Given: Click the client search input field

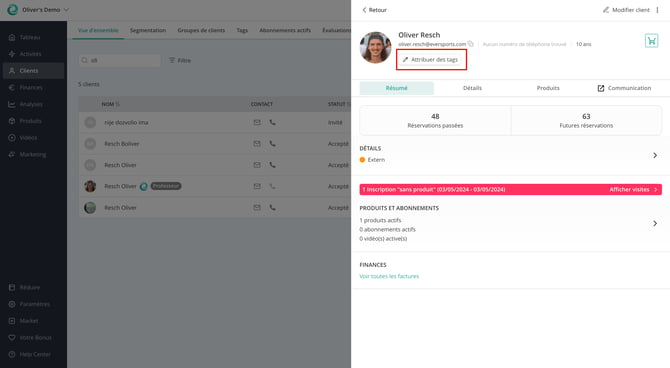Looking at the screenshot, I should tap(120, 60).
